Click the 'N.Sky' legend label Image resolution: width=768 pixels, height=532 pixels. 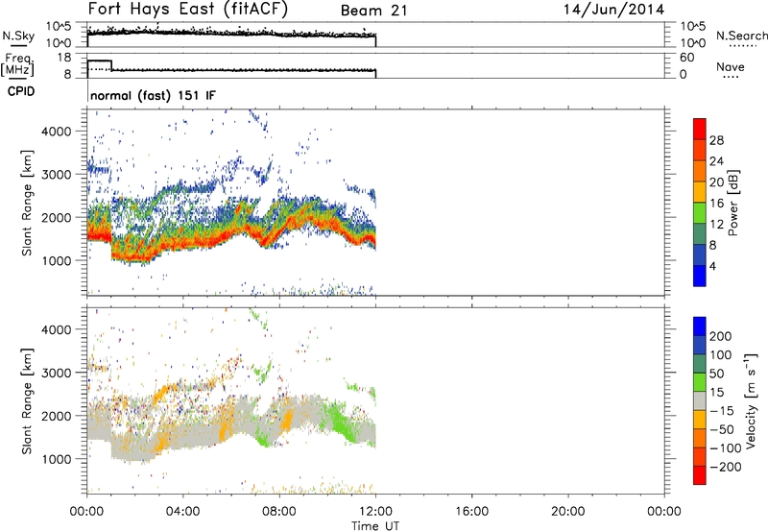coord(18,36)
